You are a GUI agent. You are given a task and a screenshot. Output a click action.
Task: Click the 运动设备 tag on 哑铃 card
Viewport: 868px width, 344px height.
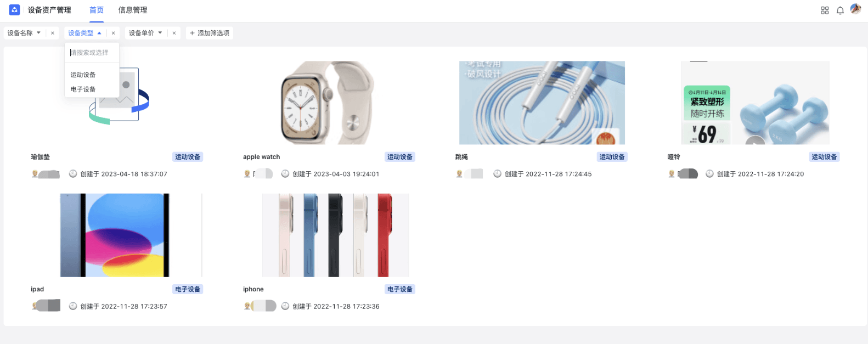[824, 157]
